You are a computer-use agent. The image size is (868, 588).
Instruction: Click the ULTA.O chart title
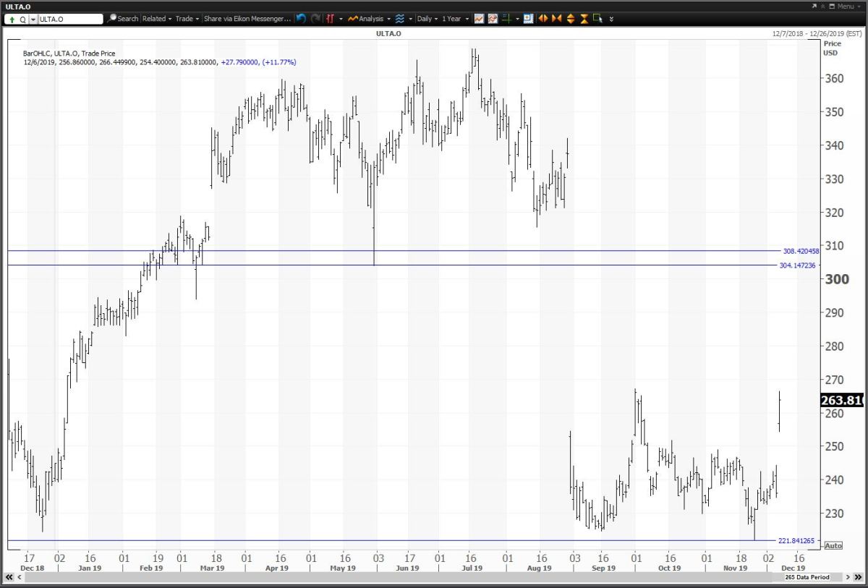388,33
